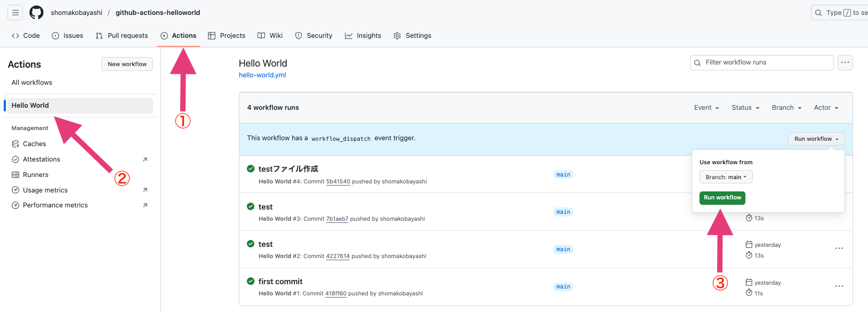Expand the Branch filter dropdown
Image resolution: width=868 pixels, height=313 pixels.
click(786, 108)
